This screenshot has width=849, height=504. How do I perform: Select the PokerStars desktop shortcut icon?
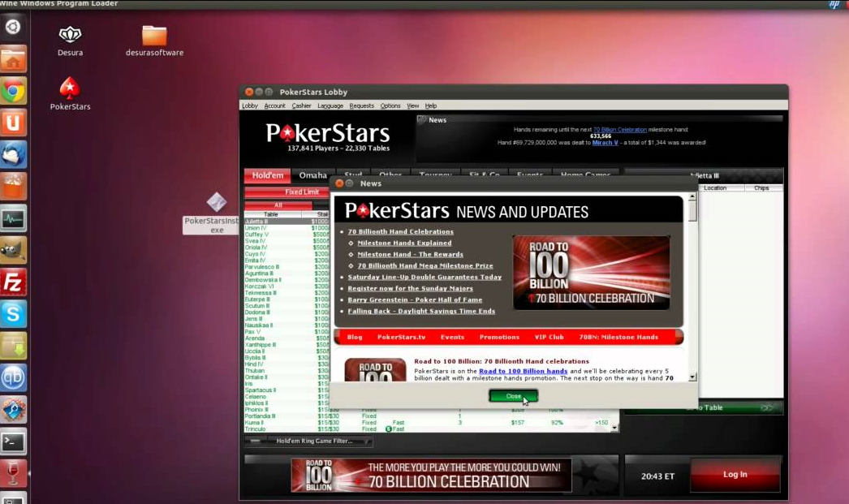pyautogui.click(x=70, y=93)
